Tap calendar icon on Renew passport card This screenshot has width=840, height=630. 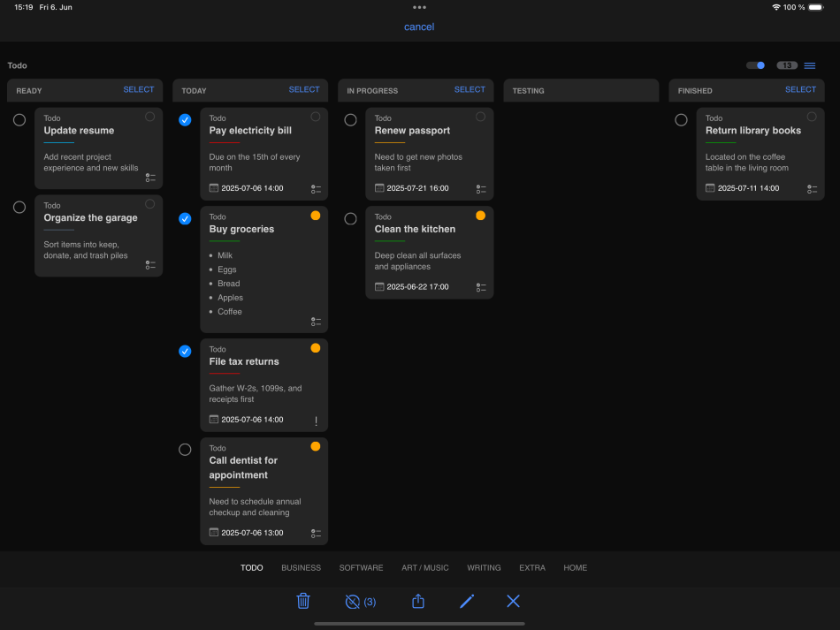(x=379, y=188)
